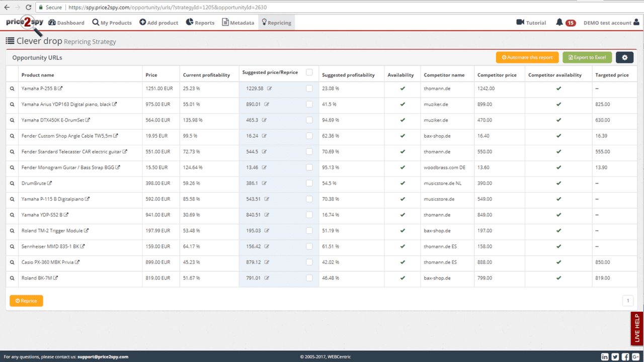Open the notifications bell icon
The width and height of the screenshot is (644, 362).
559,23
